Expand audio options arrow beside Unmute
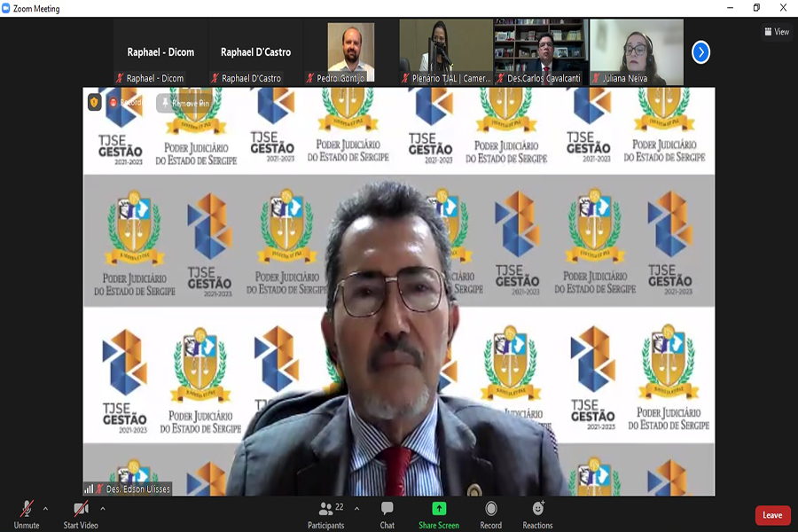The height and width of the screenshot is (532, 798). [x=45, y=509]
